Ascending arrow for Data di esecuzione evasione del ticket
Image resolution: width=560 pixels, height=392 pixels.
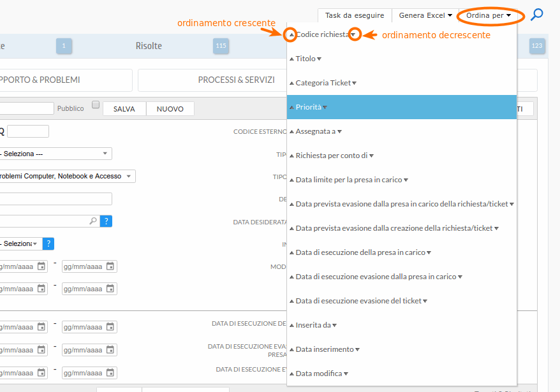291,301
